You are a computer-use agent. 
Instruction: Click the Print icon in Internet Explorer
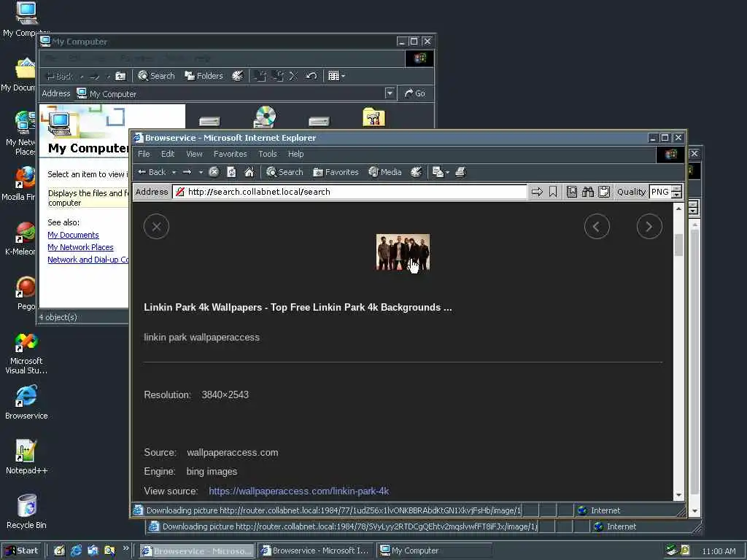(x=460, y=172)
